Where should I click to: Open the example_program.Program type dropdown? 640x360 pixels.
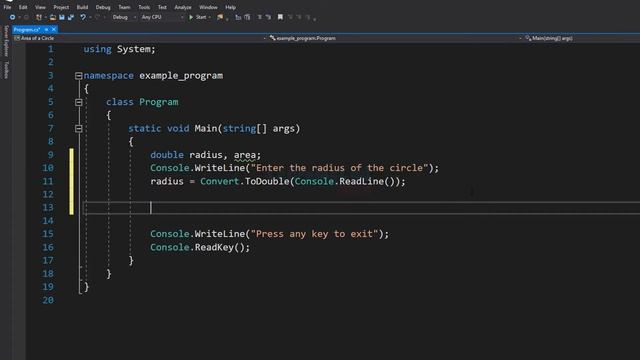(395, 38)
